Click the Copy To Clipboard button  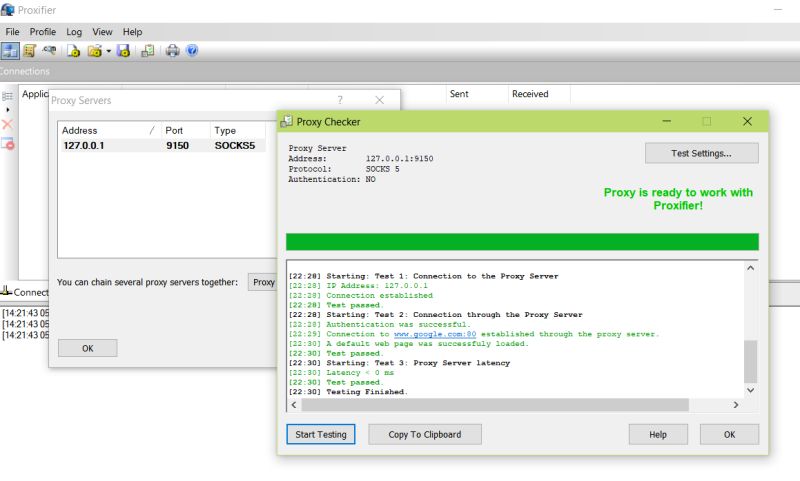pyautogui.click(x=425, y=434)
